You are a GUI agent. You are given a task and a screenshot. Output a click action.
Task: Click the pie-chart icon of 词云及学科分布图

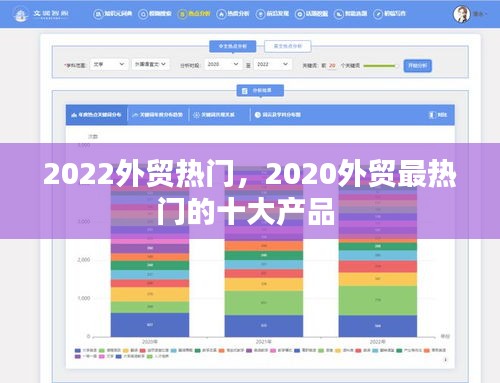[x=257, y=115]
